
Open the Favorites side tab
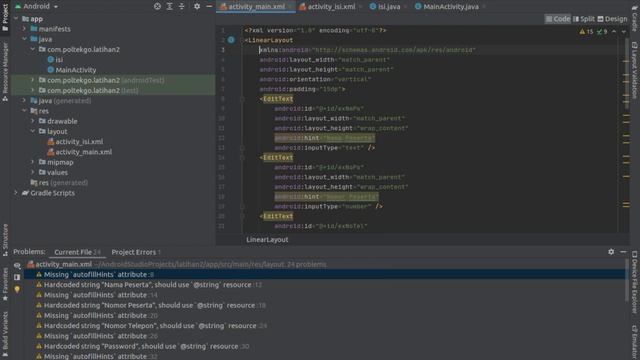5,284
